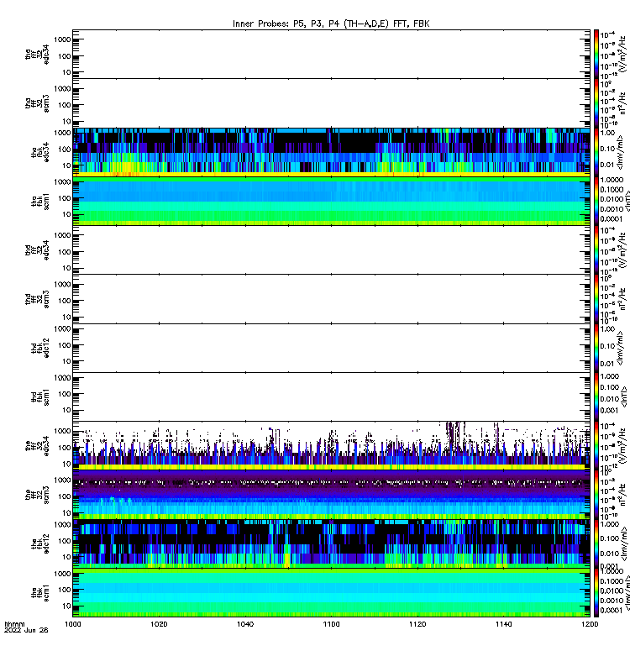Click the '1100' time axis label
The image size is (630, 672).
point(331,624)
